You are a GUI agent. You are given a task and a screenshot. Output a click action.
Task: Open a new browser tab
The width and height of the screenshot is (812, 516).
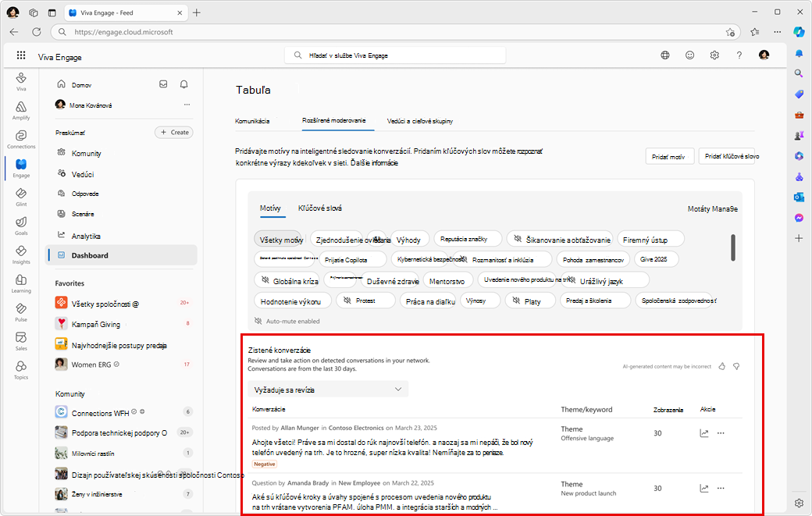coord(196,13)
